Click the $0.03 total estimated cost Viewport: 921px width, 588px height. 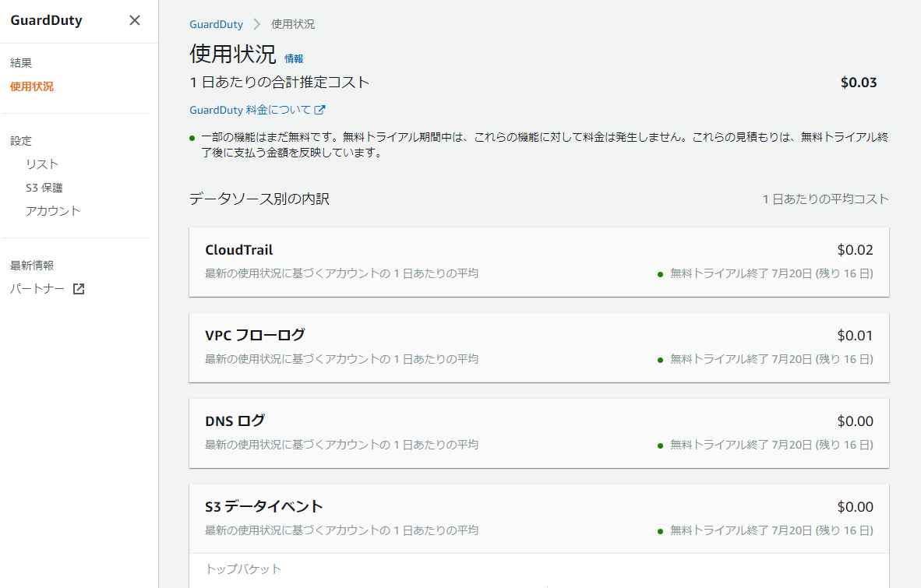pyautogui.click(x=859, y=82)
